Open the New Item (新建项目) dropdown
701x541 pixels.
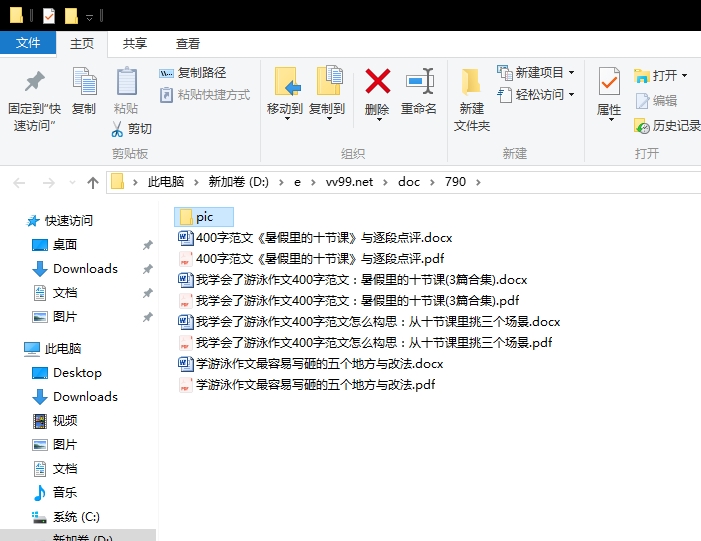click(536, 72)
